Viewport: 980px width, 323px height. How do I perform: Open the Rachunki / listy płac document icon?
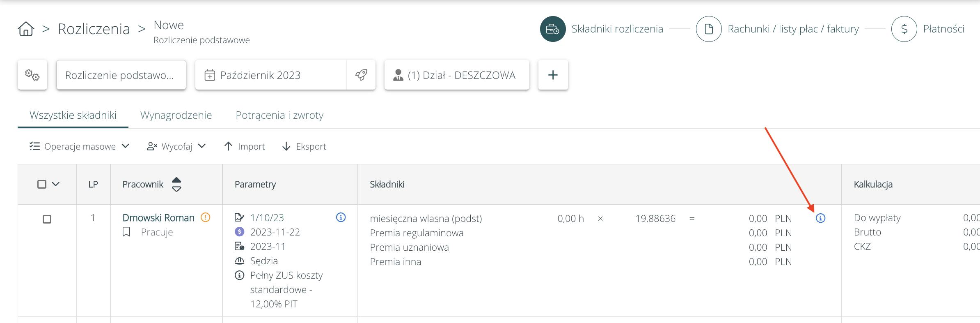point(708,29)
